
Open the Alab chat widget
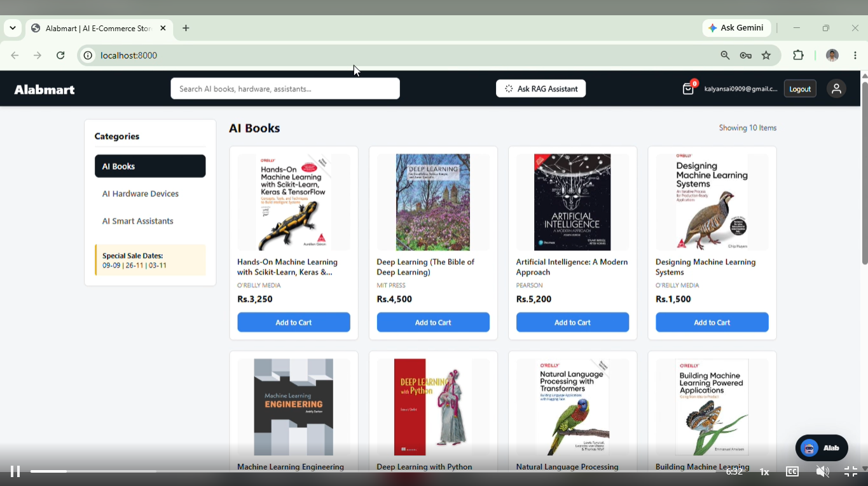click(822, 448)
